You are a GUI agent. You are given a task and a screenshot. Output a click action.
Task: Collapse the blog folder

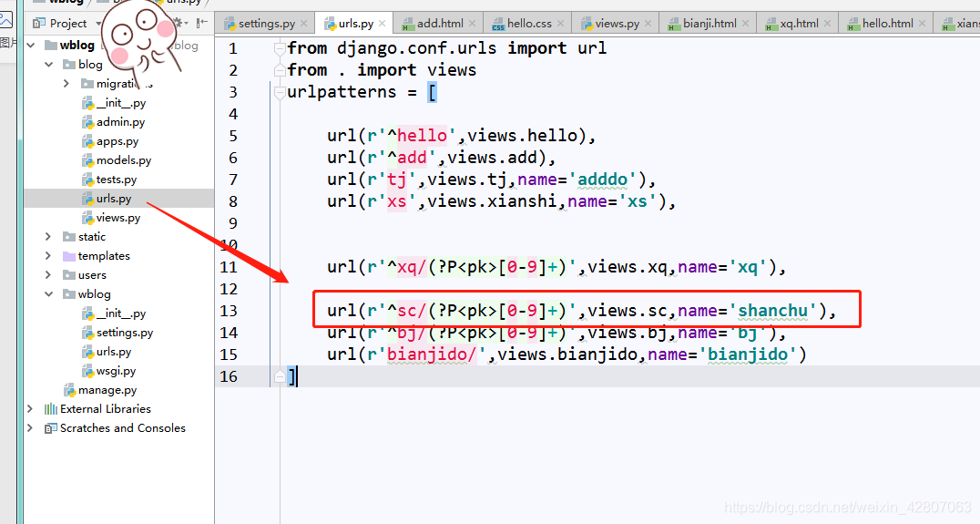[x=49, y=65]
